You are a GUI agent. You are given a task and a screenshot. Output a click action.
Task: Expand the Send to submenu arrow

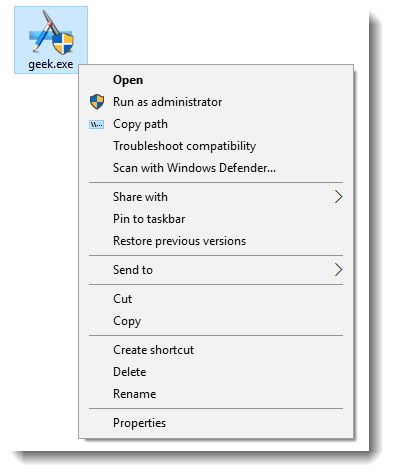click(338, 270)
